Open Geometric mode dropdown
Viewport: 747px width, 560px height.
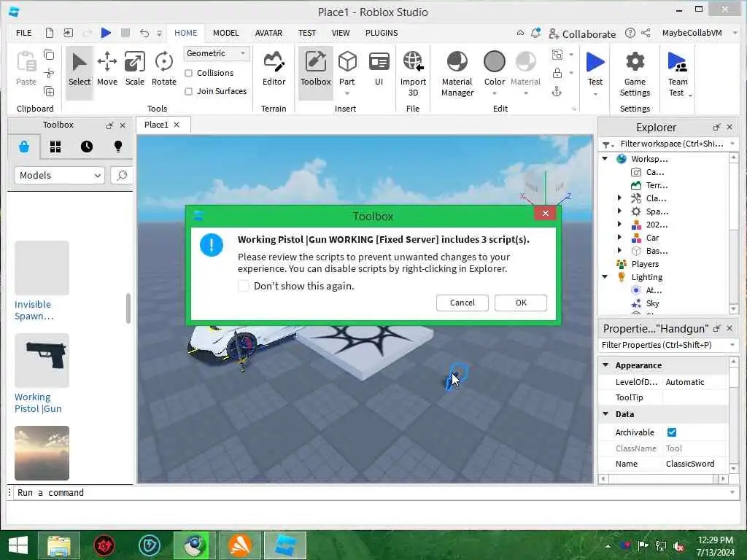pyautogui.click(x=216, y=53)
